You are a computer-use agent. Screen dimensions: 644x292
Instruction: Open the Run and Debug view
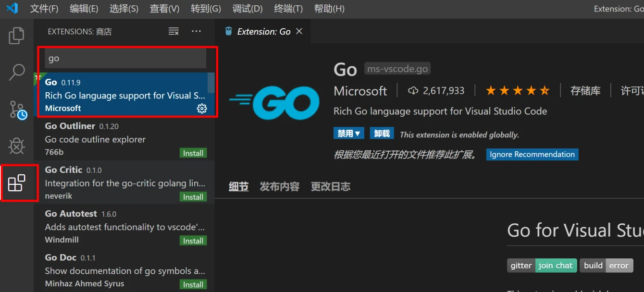17,146
